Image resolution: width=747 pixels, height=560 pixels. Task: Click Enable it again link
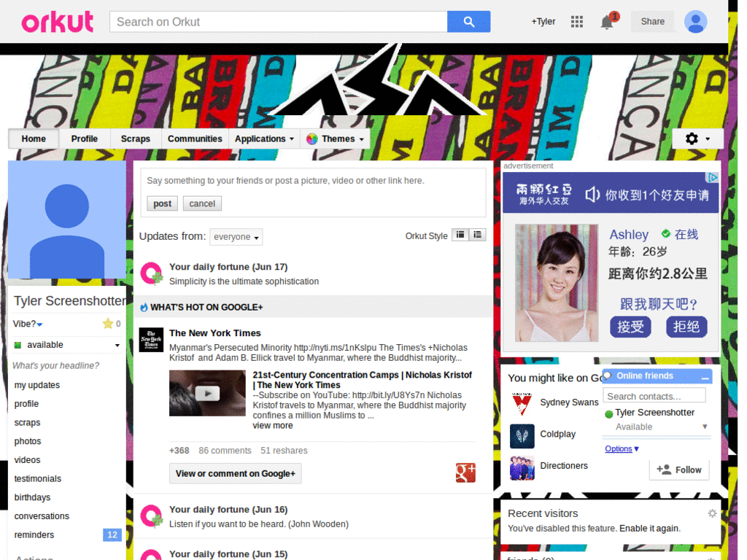pos(649,528)
